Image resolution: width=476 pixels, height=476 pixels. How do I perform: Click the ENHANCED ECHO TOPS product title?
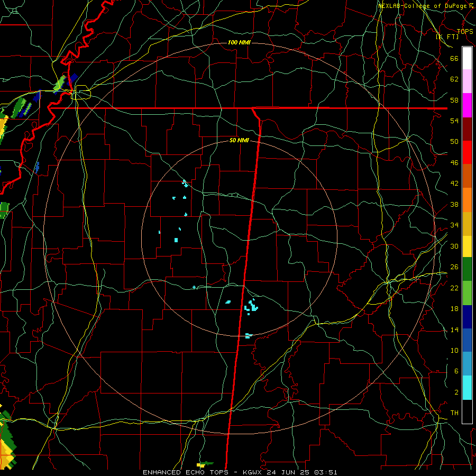[x=186, y=472]
